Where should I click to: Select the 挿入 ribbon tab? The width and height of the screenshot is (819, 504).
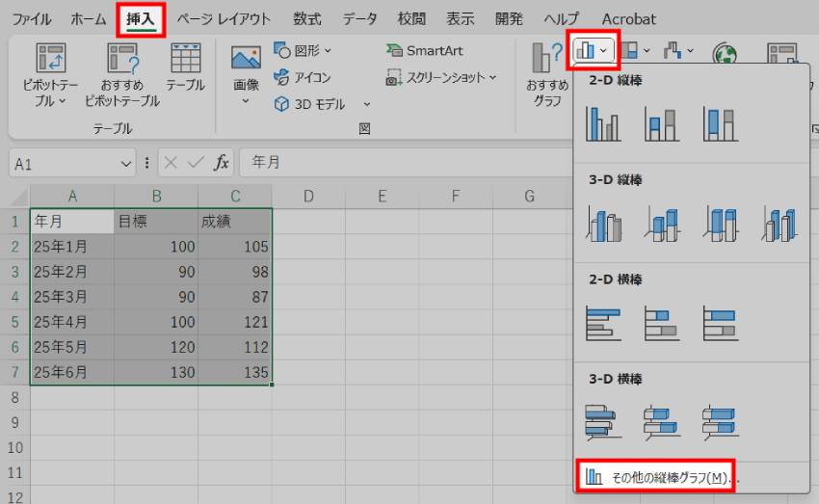point(141,19)
